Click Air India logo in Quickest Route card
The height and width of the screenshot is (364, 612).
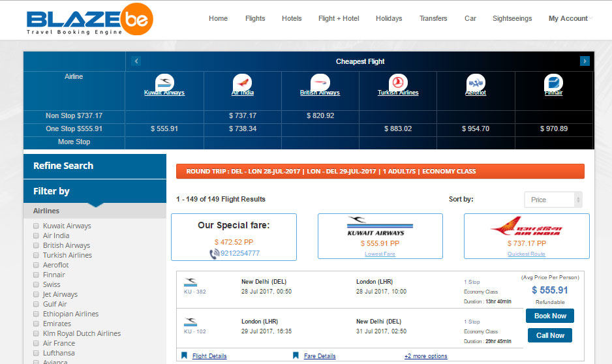(526, 226)
